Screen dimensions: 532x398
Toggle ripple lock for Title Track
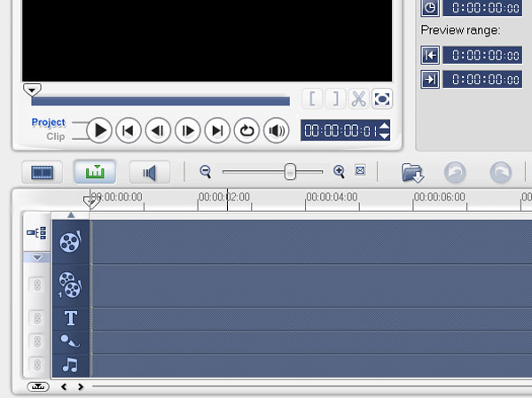pyautogui.click(x=37, y=318)
